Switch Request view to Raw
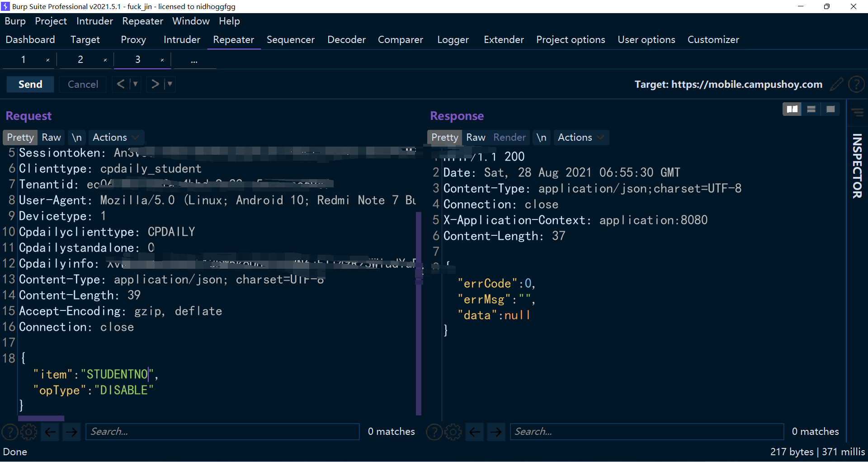868x462 pixels. 51,137
